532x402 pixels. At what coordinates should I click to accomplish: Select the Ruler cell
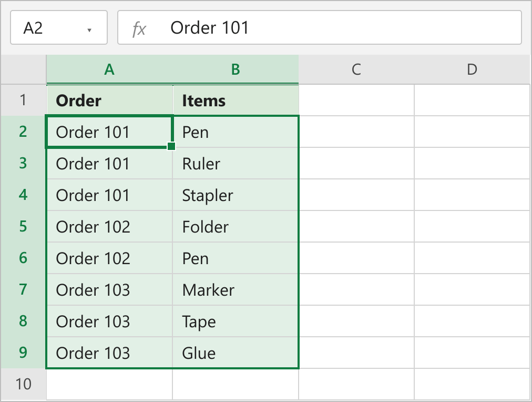click(x=236, y=163)
